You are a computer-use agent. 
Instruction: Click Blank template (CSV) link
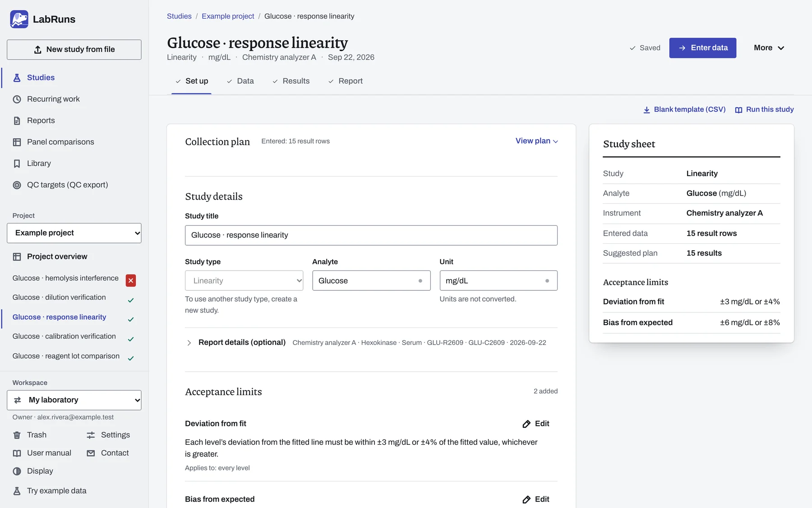(x=684, y=110)
